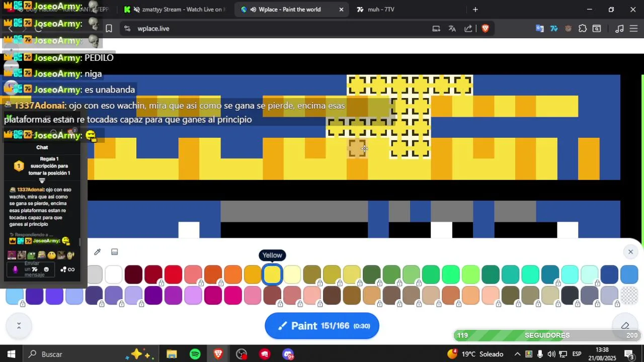Image resolution: width=644 pixels, height=362 pixels.
Task: Open the 7TV extension icon in toolbar
Action: pos(554,29)
